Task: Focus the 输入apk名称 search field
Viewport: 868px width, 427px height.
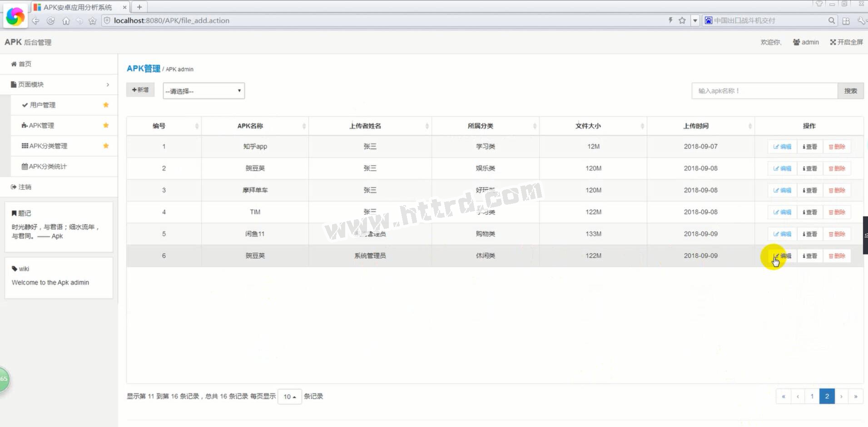Action: pyautogui.click(x=764, y=91)
